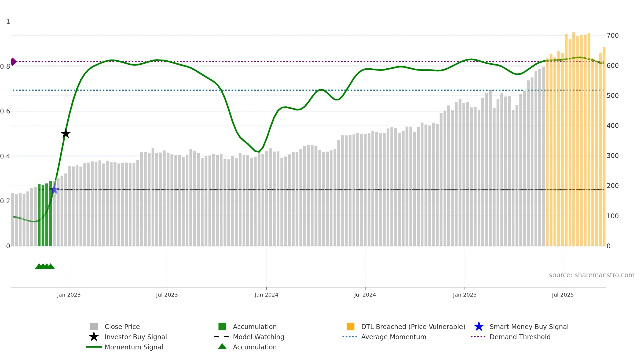Click the blue Smart Money Buy Signal star on chart

click(54, 190)
